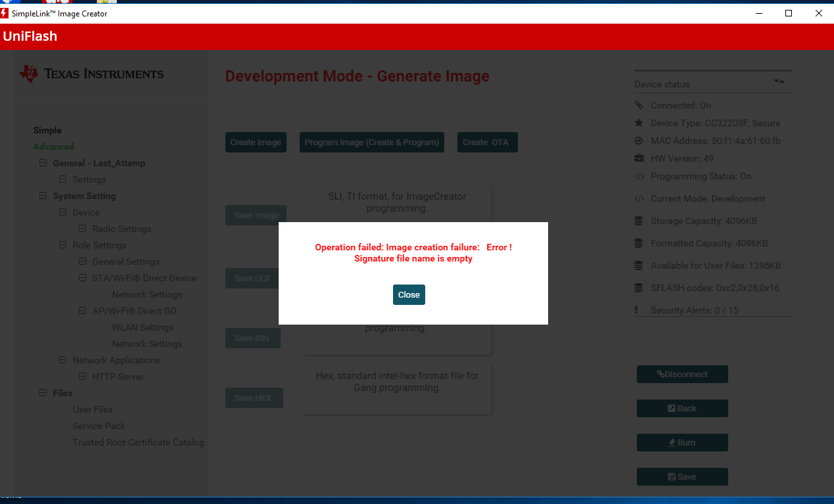Open Network Settings under AP/Wi-Fi Direct GO

pos(147,344)
